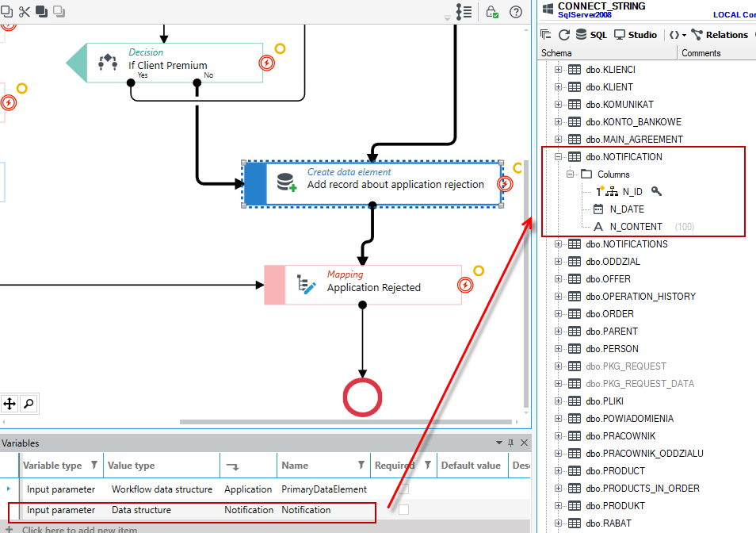This screenshot has height=533, width=756.
Task: Select the pan move tool
Action: (10, 404)
